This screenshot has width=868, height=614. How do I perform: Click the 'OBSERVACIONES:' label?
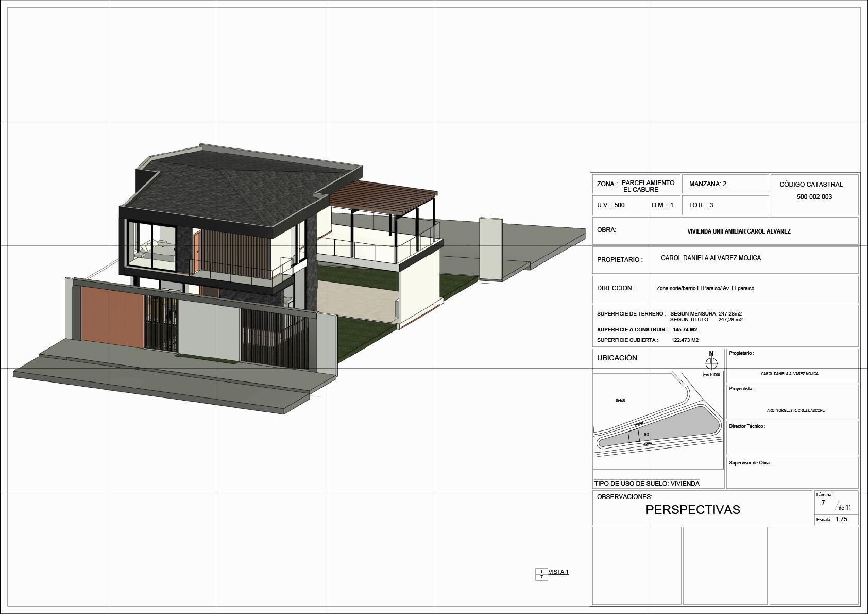coord(624,497)
